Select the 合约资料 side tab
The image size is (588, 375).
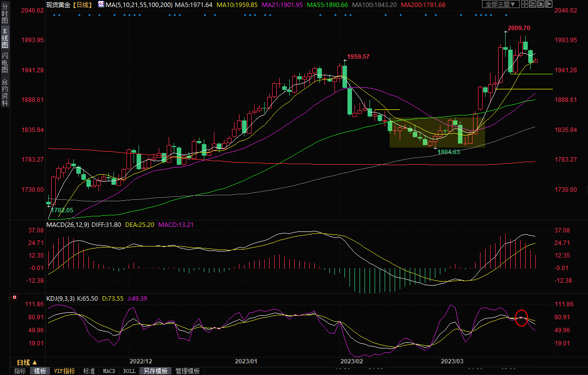[5, 92]
